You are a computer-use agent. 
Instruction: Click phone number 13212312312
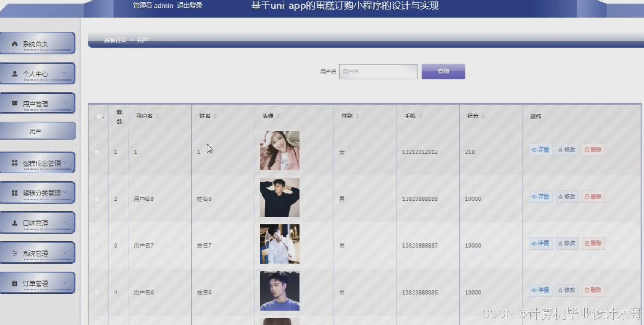tap(420, 152)
